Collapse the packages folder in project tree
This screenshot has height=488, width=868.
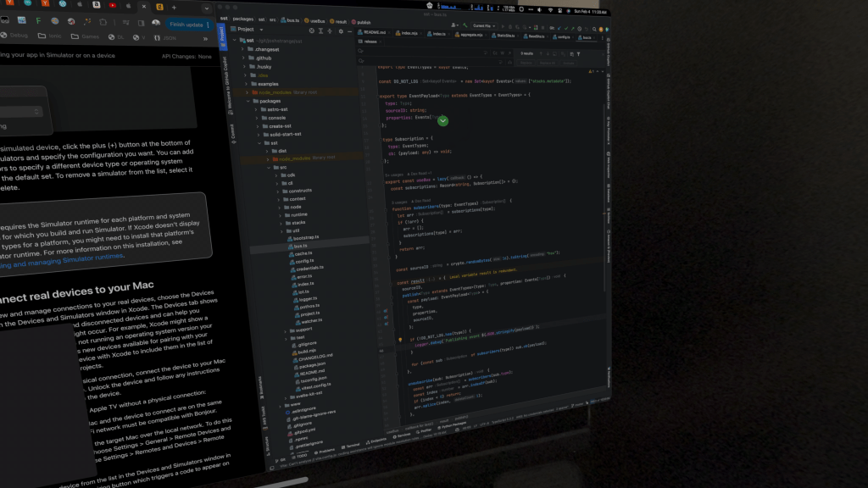pos(248,101)
